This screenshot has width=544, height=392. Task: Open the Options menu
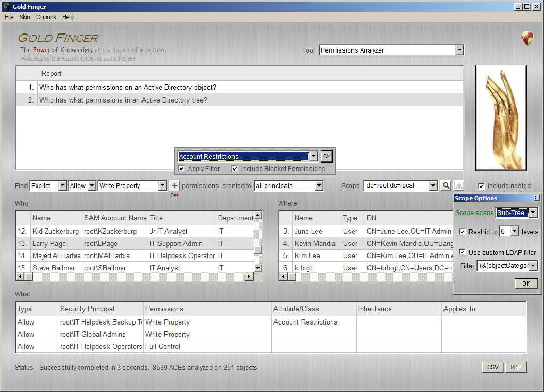(46, 17)
